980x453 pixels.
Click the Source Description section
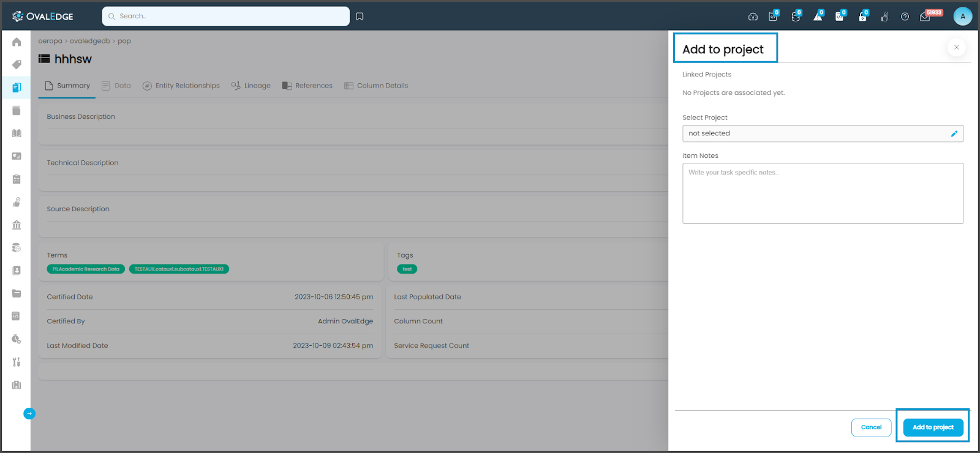coord(353,217)
